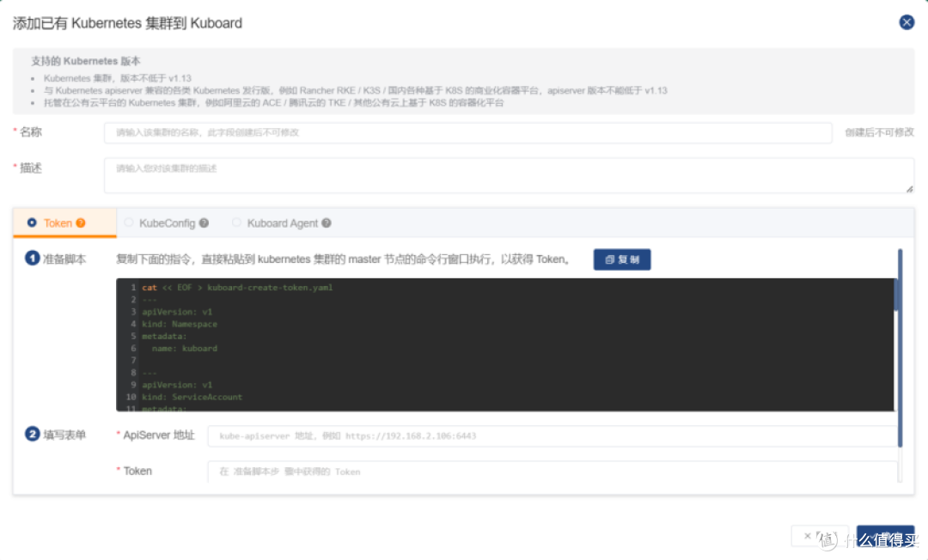Click the dialog title '添加已有 Kubernetes 集群到 Kuboard'
This screenshot has width=928, height=560.
point(127,23)
